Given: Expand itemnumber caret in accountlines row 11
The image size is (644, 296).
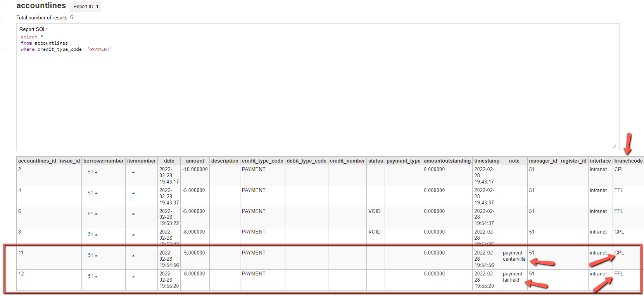Looking at the screenshot, I should (x=133, y=256).
